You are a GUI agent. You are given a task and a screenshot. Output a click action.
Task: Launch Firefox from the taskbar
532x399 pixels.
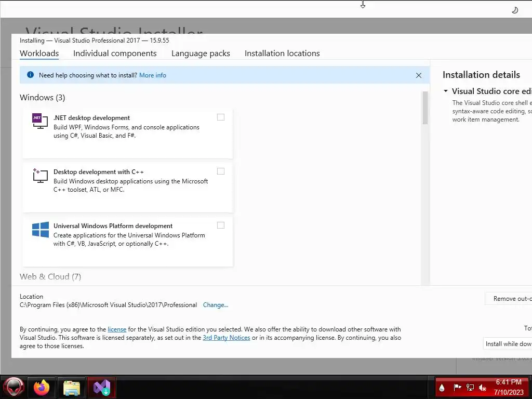(x=42, y=387)
